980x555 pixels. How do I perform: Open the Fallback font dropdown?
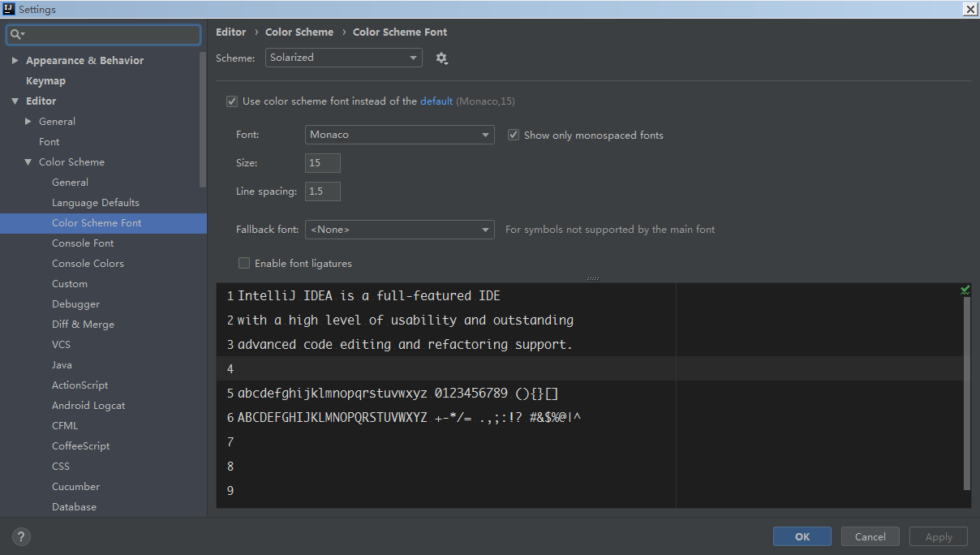click(400, 230)
